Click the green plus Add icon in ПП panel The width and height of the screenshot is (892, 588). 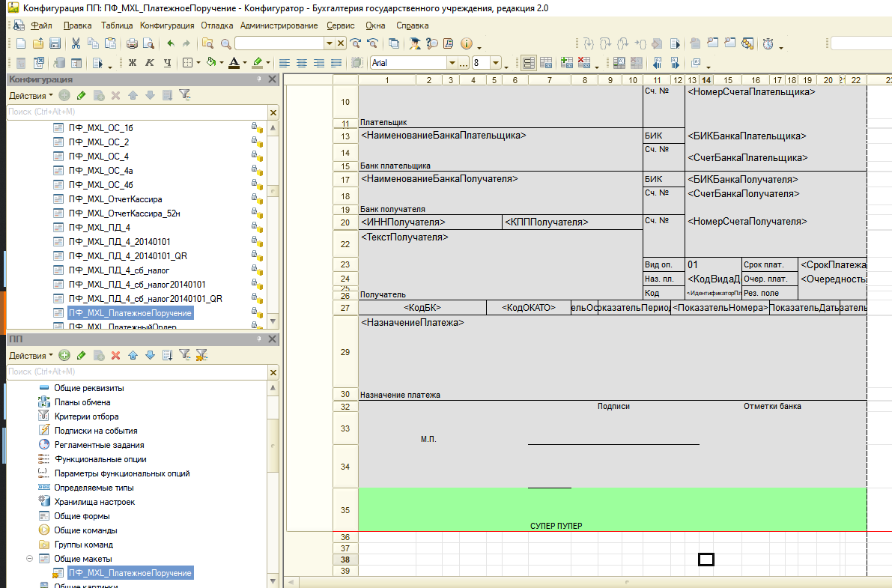click(x=64, y=355)
